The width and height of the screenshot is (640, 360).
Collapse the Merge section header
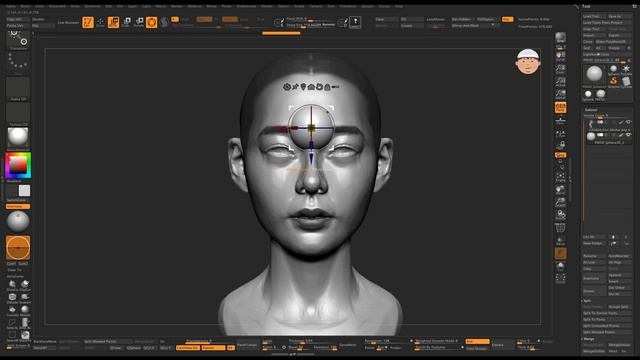point(589,339)
